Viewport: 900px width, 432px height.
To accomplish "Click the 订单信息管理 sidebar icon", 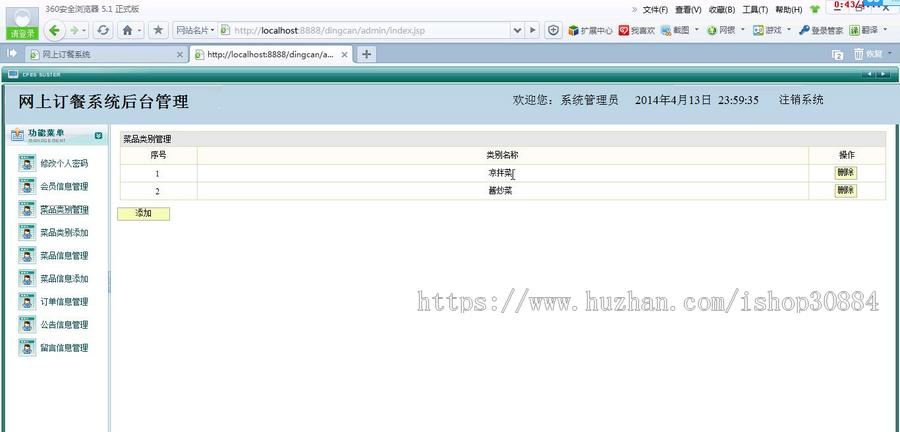I will (27, 301).
